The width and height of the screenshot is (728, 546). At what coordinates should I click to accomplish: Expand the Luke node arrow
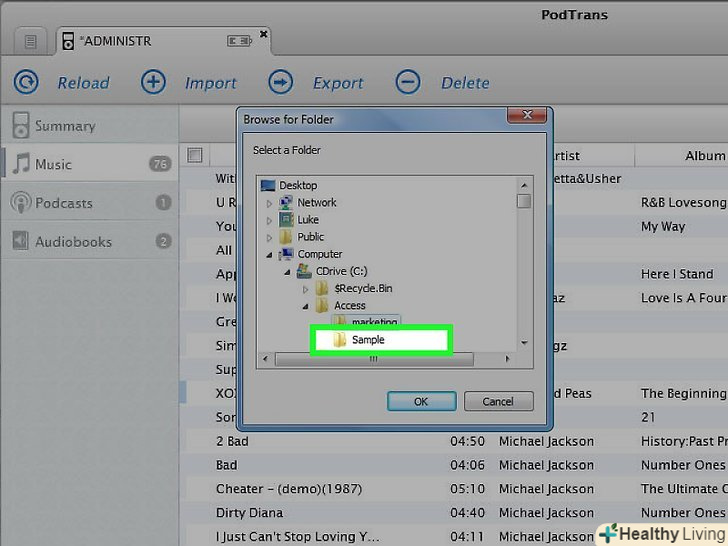[x=269, y=221]
